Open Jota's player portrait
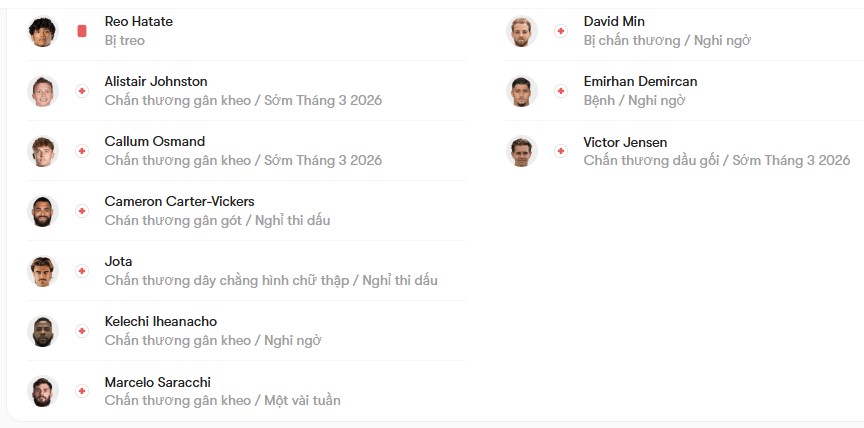The width and height of the screenshot is (864, 428). 42,272
